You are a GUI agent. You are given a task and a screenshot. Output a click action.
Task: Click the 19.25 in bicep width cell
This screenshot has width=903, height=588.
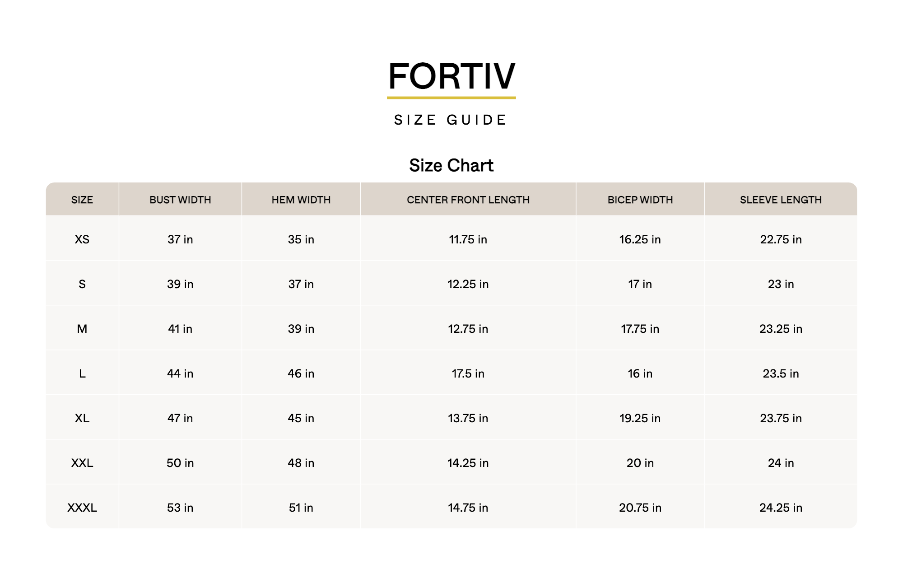pyautogui.click(x=640, y=418)
